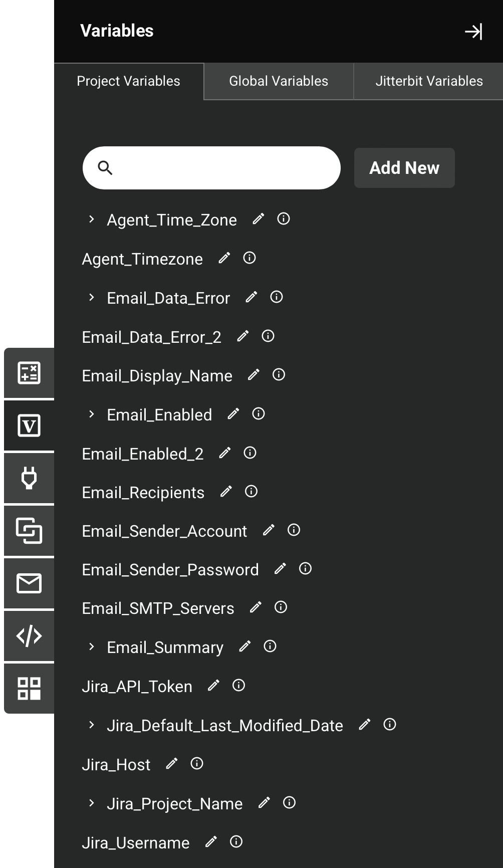
Task: Show info for Email_Recipients variable
Action: (250, 492)
